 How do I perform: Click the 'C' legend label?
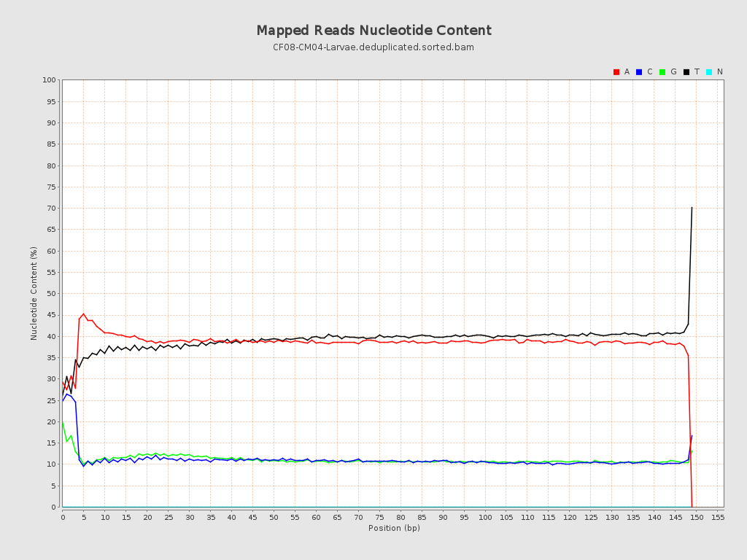649,72
